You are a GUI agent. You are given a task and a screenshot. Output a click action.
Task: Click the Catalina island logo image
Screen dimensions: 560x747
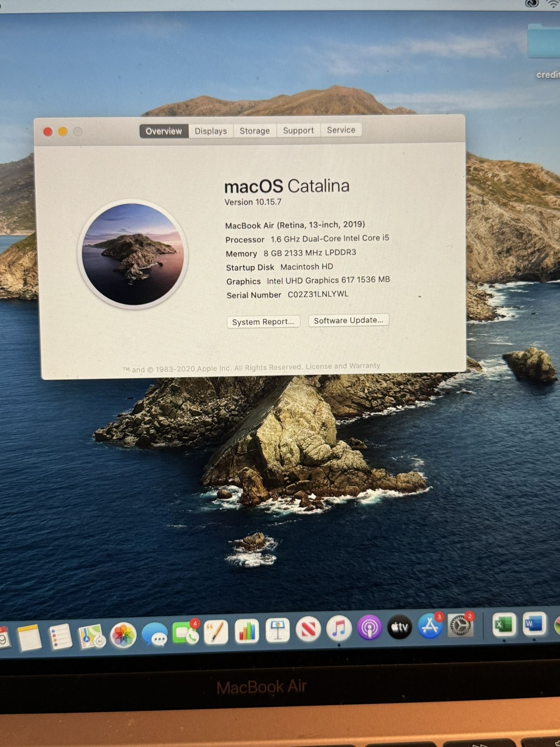(x=133, y=254)
